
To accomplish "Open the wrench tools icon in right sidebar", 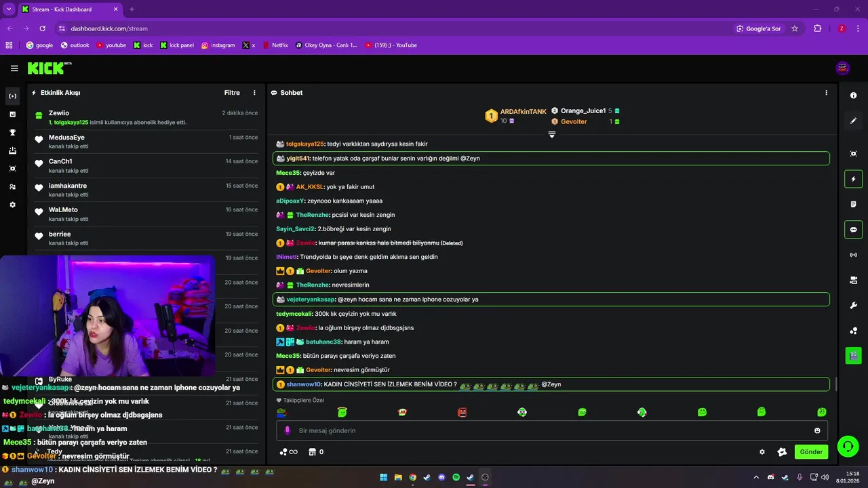I will click(853, 305).
